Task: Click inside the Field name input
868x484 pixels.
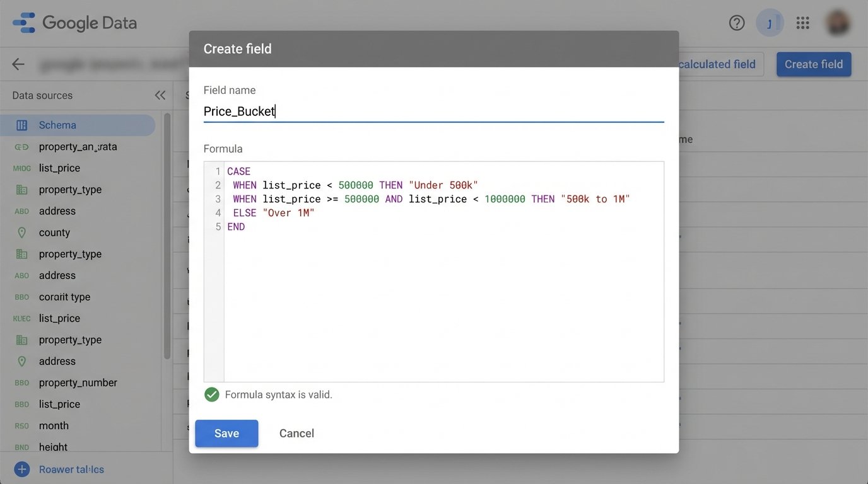Action: coord(433,111)
